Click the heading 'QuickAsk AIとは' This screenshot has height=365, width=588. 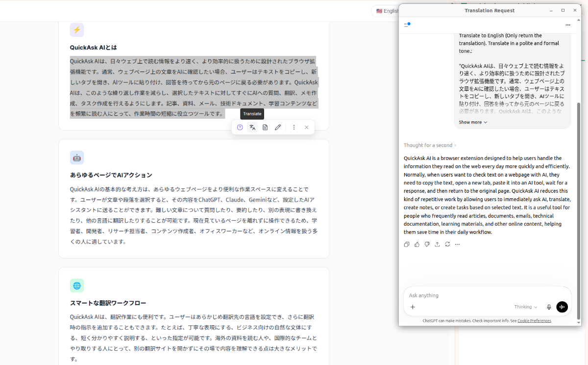click(x=94, y=48)
